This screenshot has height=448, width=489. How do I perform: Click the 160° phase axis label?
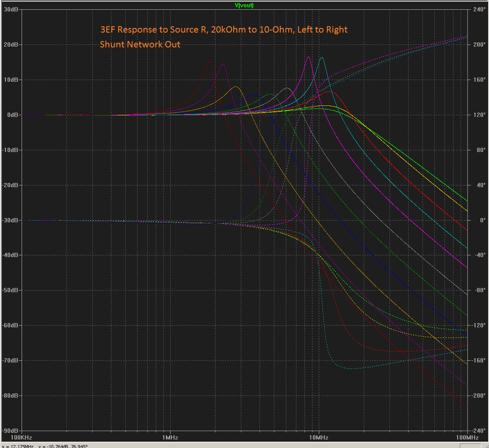point(479,80)
